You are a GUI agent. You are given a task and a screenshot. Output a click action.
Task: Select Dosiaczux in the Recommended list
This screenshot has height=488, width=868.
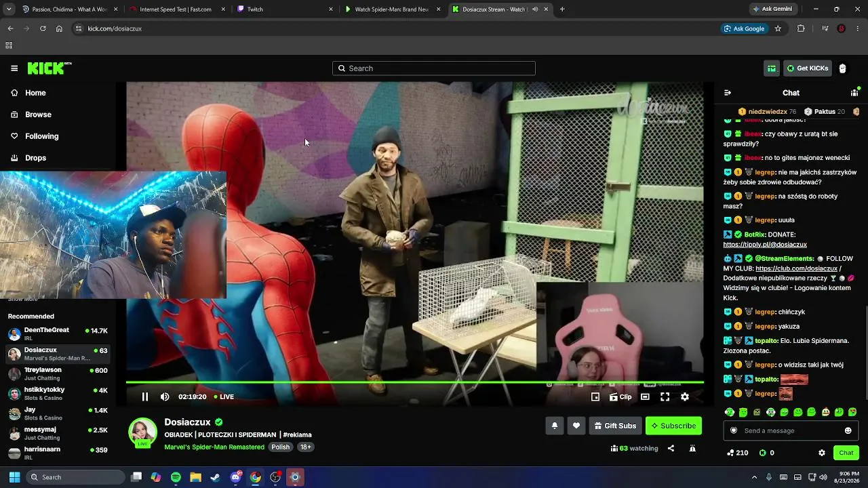click(x=58, y=354)
